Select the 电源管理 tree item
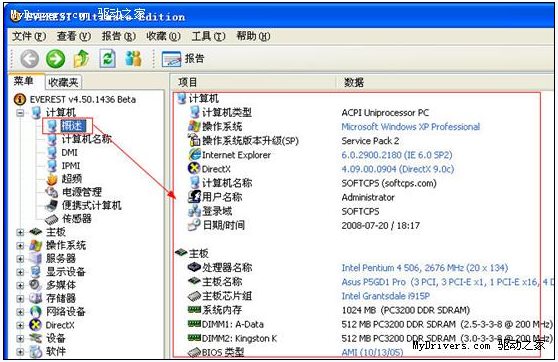Image resolution: width=558 pixels, height=362 pixels. point(82,192)
